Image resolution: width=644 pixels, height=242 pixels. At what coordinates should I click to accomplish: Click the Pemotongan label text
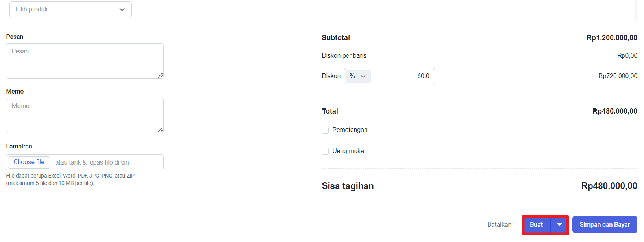pos(350,130)
